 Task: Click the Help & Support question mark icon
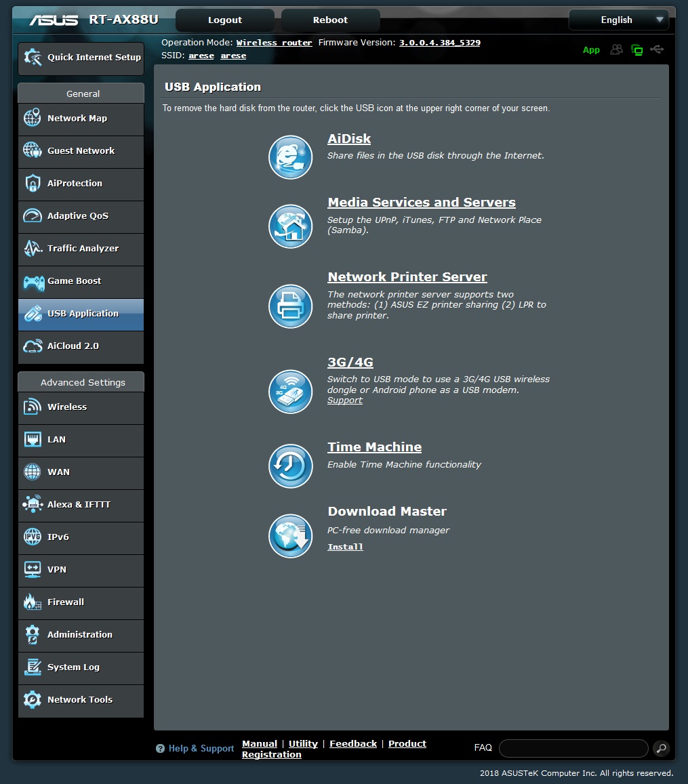point(160,749)
